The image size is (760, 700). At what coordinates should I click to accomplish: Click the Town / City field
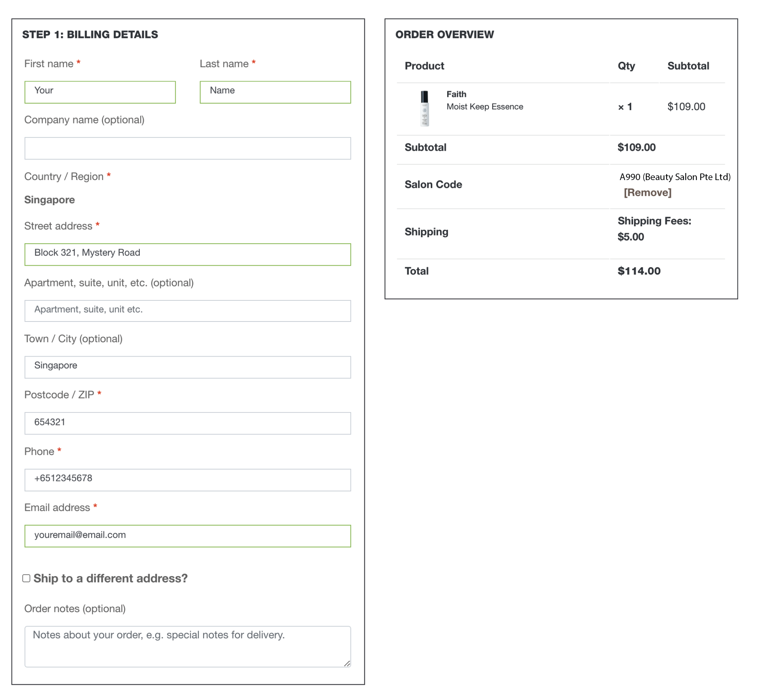187,367
